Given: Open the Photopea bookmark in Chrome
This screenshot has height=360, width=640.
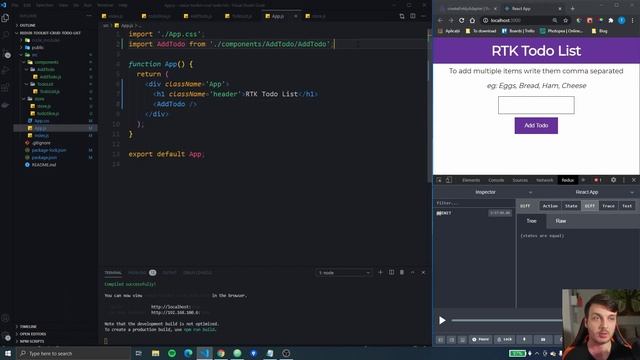Looking at the screenshot, I should (x=562, y=31).
